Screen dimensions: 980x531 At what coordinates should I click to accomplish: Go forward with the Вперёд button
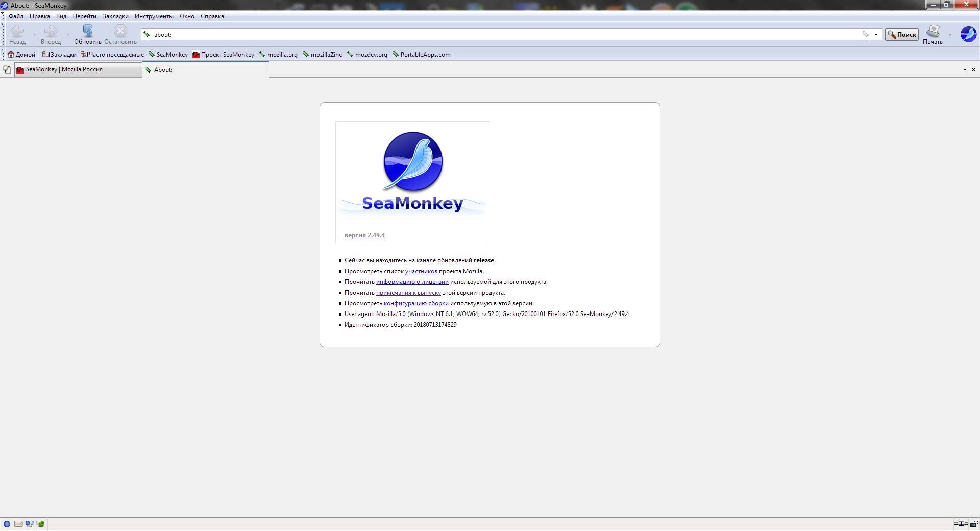pyautogui.click(x=51, y=35)
